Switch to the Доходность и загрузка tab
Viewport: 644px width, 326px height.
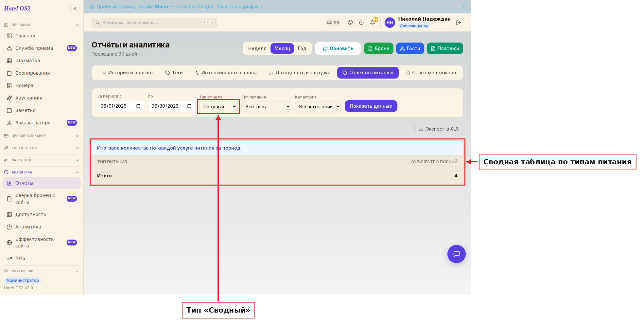tap(300, 73)
